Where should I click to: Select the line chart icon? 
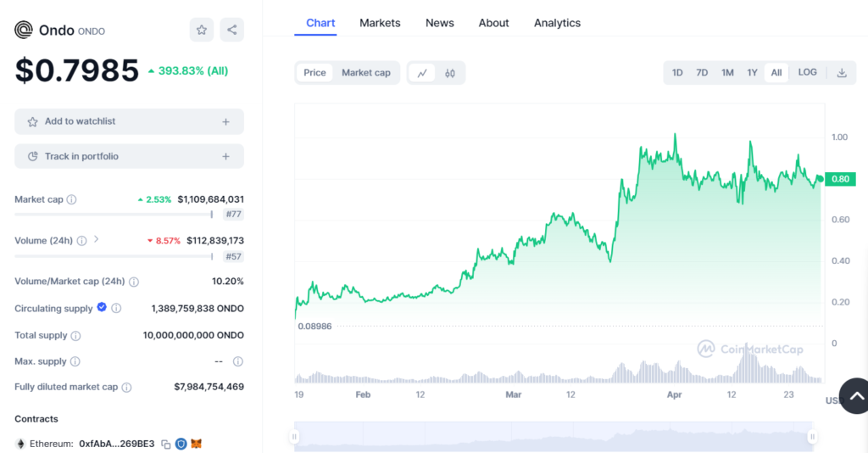coord(421,73)
